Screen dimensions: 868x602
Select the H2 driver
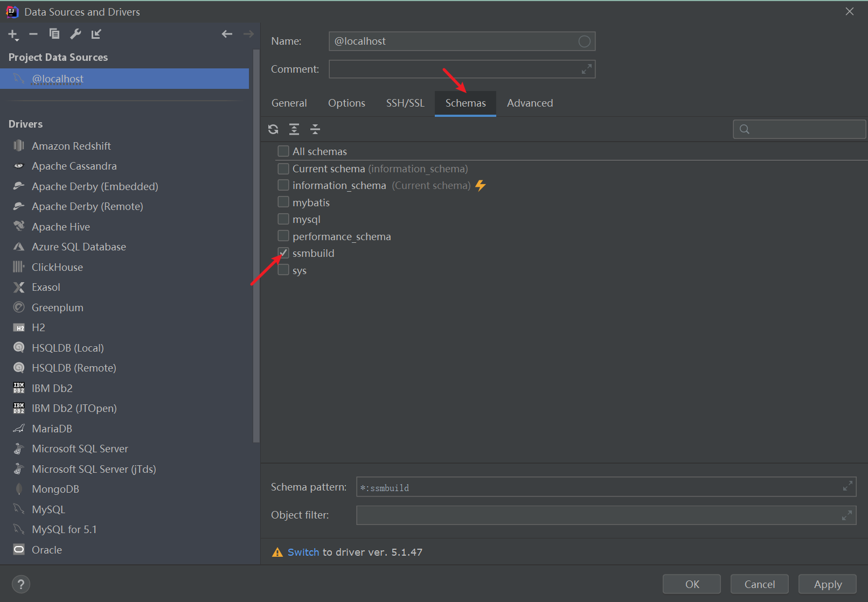coord(124,328)
